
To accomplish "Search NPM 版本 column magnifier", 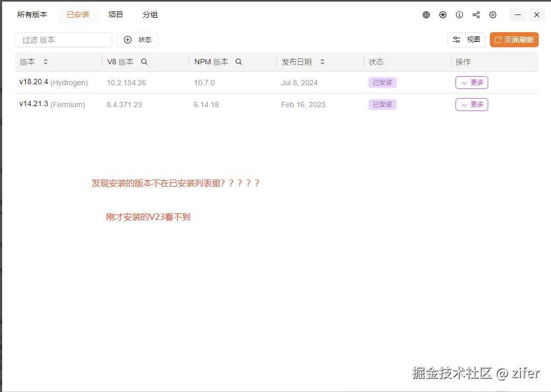I will pos(239,62).
